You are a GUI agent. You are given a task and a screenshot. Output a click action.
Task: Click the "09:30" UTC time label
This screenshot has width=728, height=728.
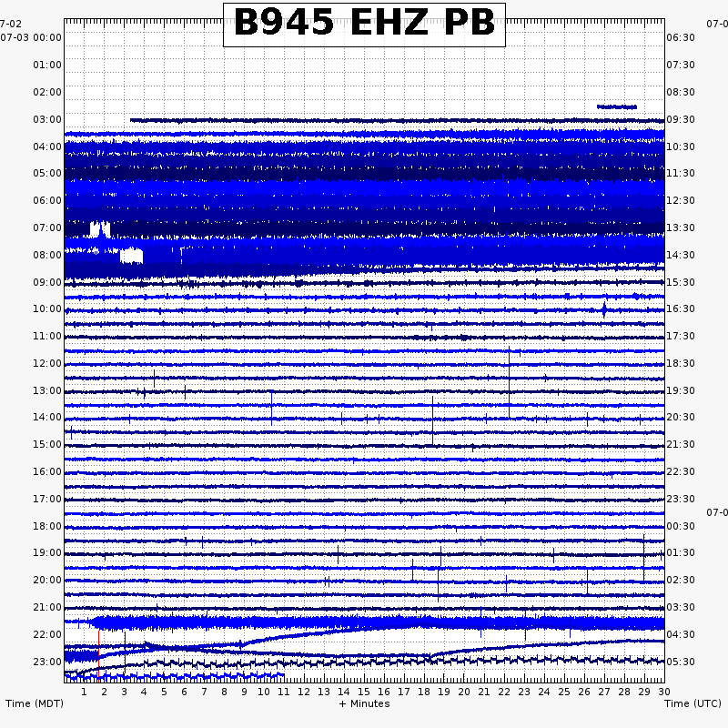[681, 120]
